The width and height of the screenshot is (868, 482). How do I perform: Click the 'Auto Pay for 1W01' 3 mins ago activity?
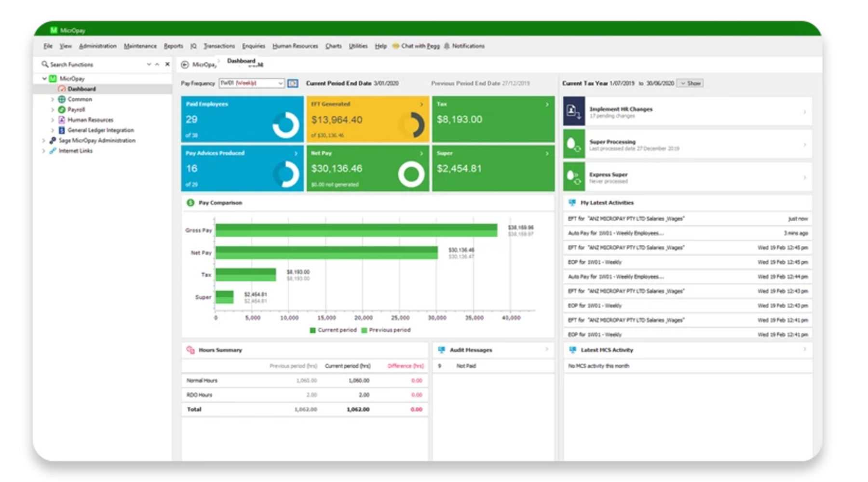pos(688,233)
